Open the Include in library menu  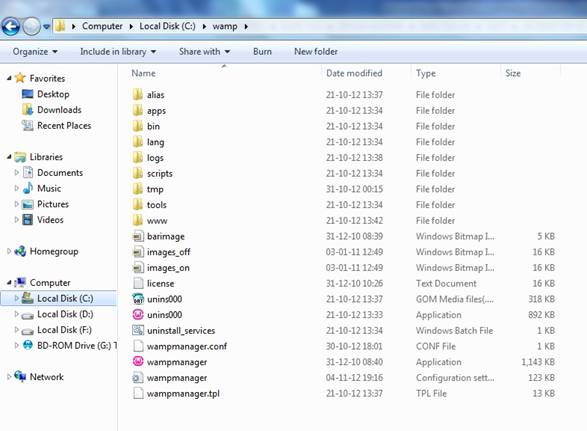(x=118, y=52)
